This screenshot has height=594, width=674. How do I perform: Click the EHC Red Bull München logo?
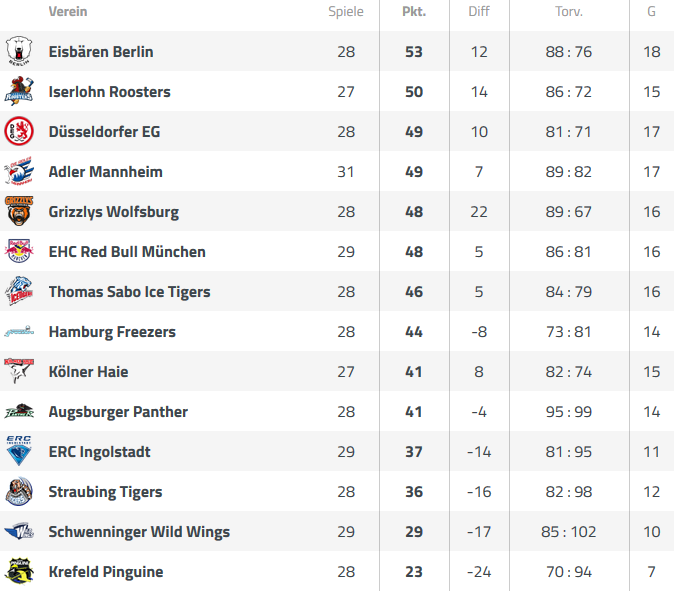19,251
